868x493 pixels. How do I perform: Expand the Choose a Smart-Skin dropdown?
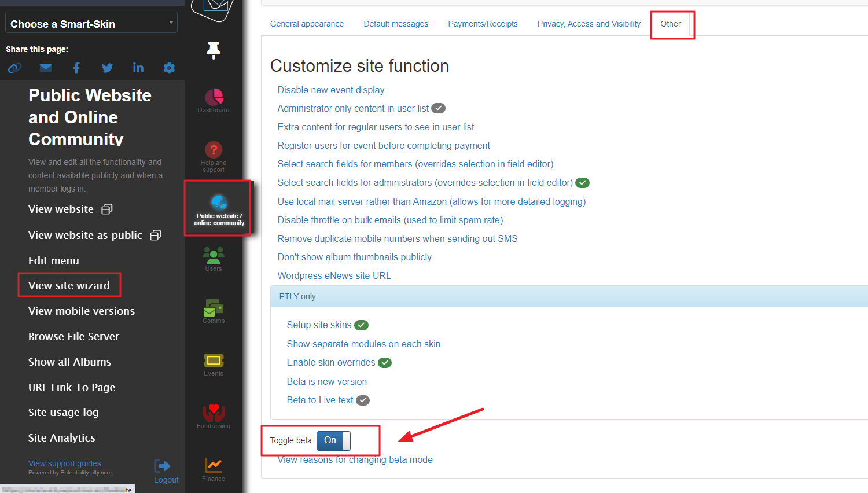tap(91, 24)
